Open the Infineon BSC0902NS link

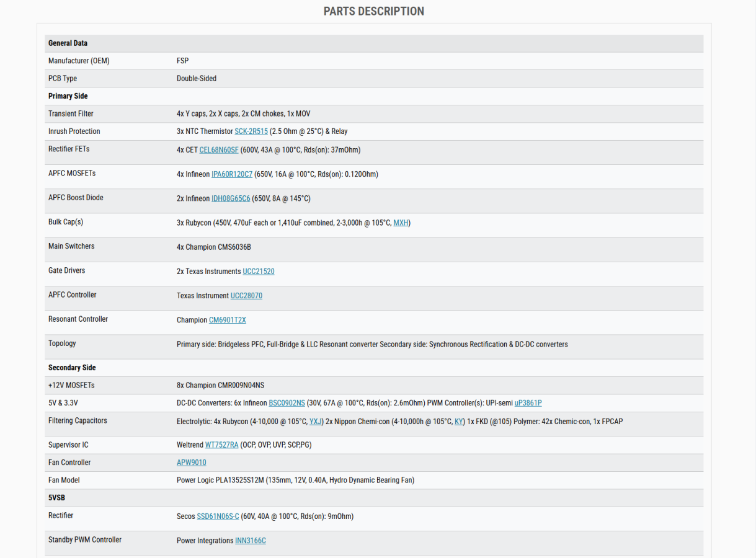[287, 403]
